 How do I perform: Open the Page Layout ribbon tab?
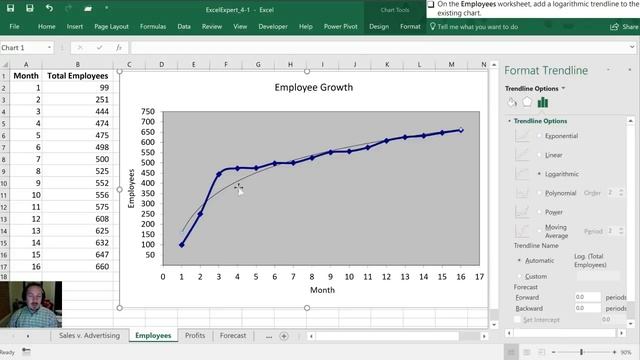pos(111,27)
